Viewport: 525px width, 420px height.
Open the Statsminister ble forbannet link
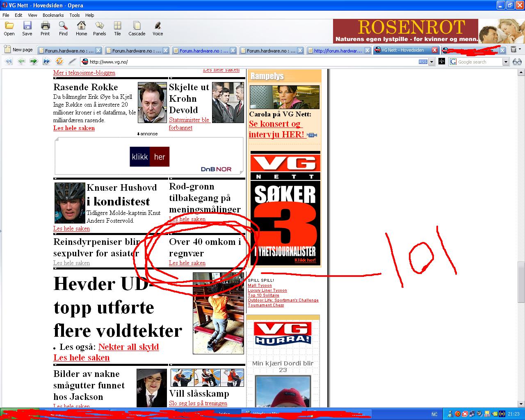[189, 123]
